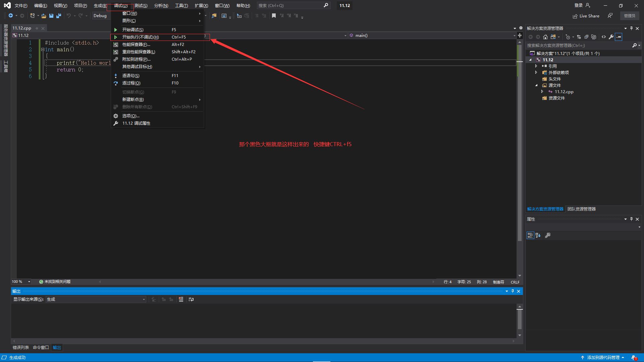This screenshot has height=362, width=644.
Task: Expand the 外部依赖项 tree node
Action: (x=536, y=72)
